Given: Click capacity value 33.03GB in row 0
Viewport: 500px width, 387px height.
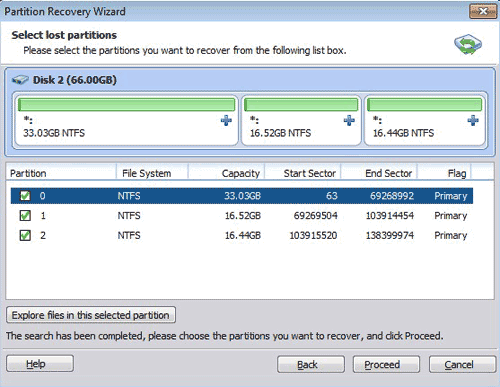Looking at the screenshot, I should click(242, 196).
